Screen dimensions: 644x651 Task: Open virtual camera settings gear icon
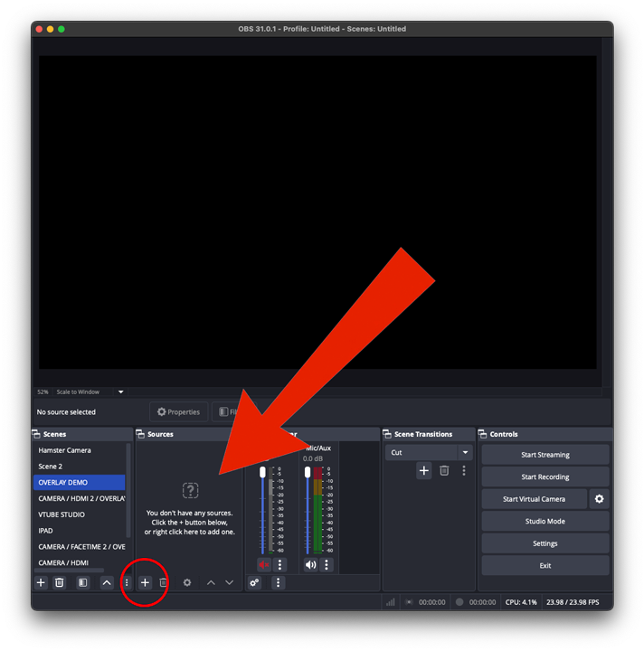(x=599, y=499)
